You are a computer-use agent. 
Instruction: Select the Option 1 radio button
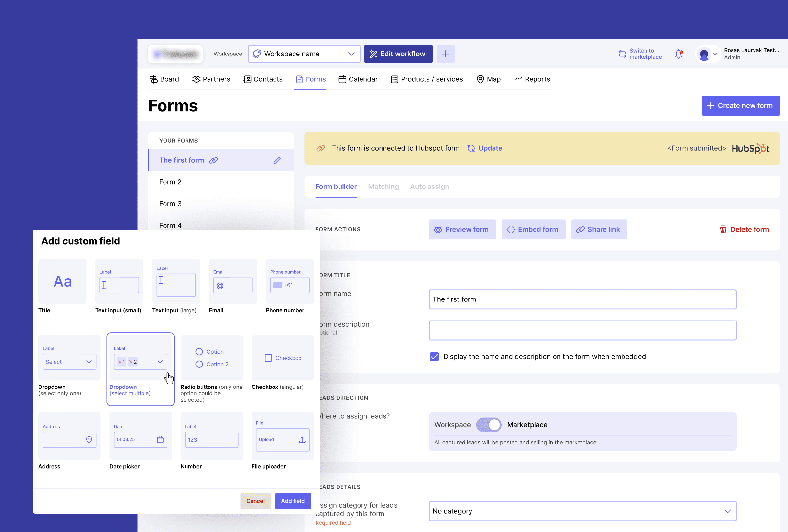tap(199, 352)
